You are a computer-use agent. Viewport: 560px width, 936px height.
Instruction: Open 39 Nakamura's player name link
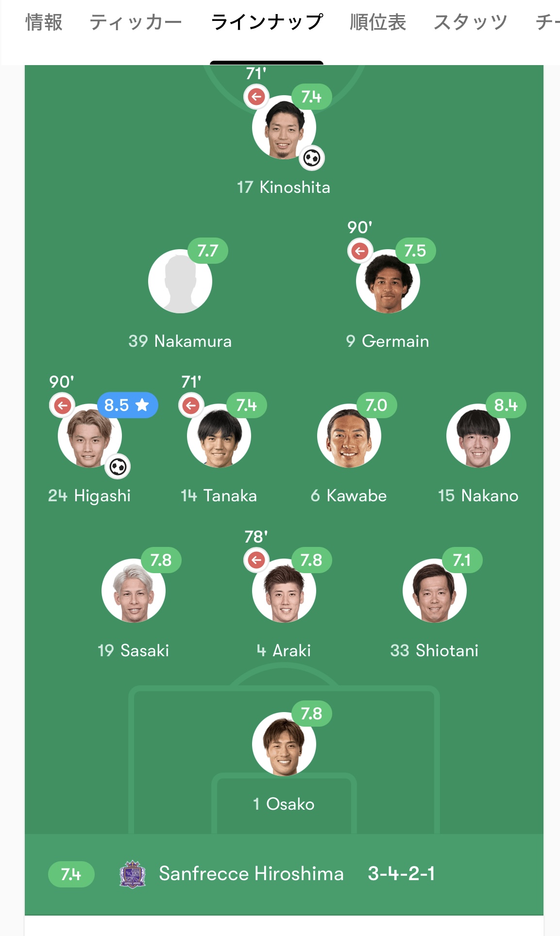coord(180,341)
